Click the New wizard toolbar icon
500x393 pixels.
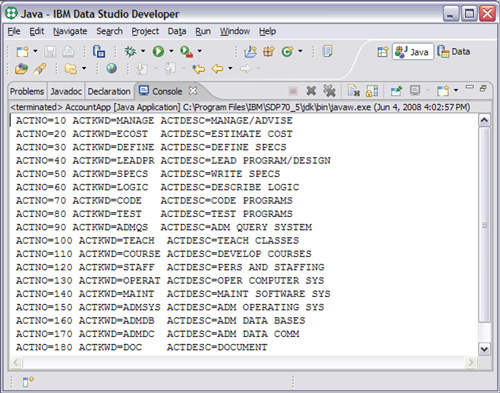(x=22, y=52)
